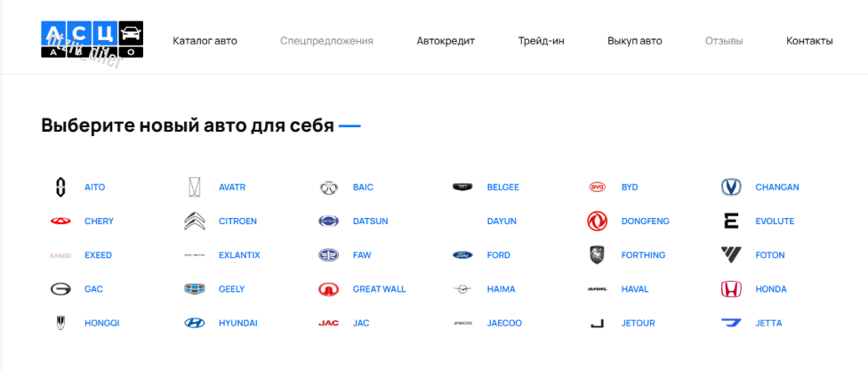Image resolution: width=868 pixels, height=370 pixels.
Task: Select the HYUNDAI brand link
Action: (x=238, y=323)
